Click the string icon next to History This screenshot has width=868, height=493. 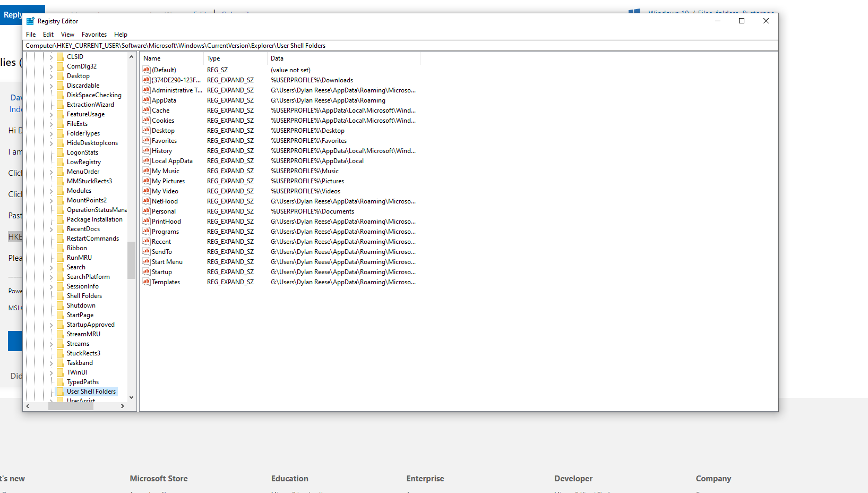(147, 150)
